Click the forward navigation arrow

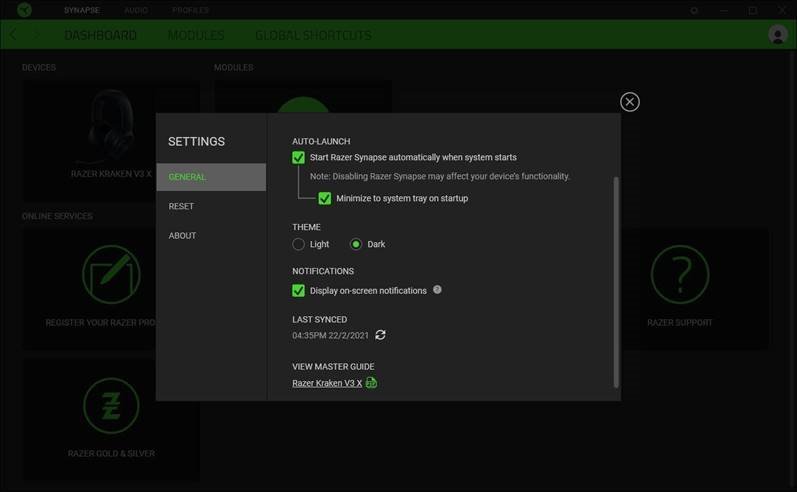point(36,35)
